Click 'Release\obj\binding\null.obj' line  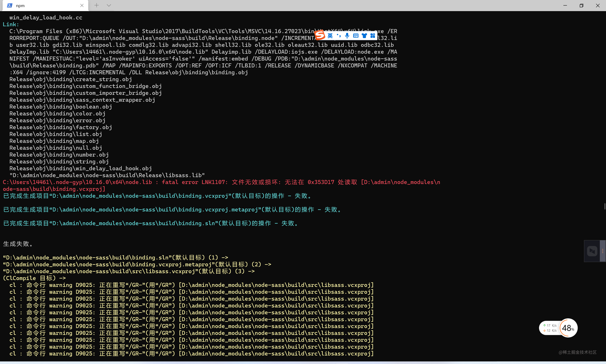pos(56,148)
